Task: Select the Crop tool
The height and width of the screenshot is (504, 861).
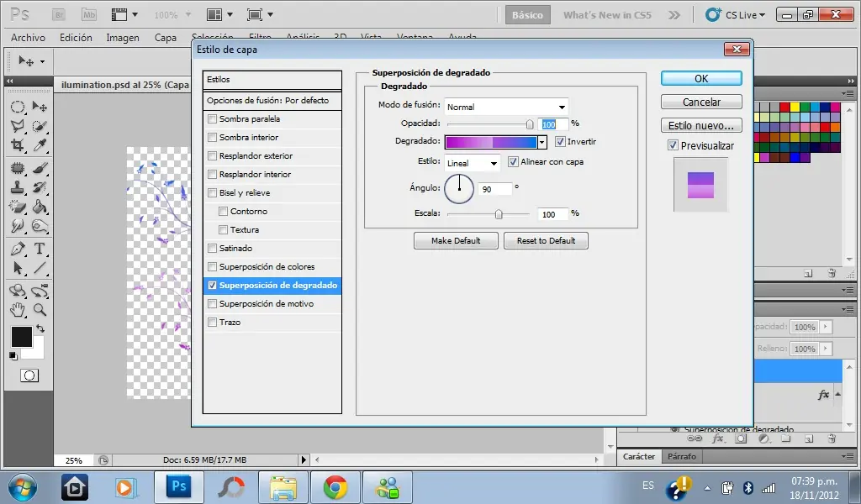Action: coord(17,146)
